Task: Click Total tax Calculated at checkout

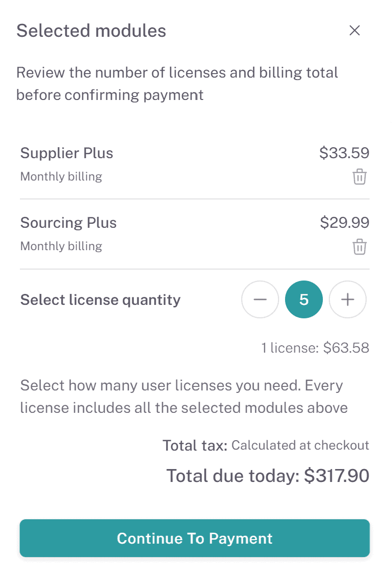Action: click(266, 445)
